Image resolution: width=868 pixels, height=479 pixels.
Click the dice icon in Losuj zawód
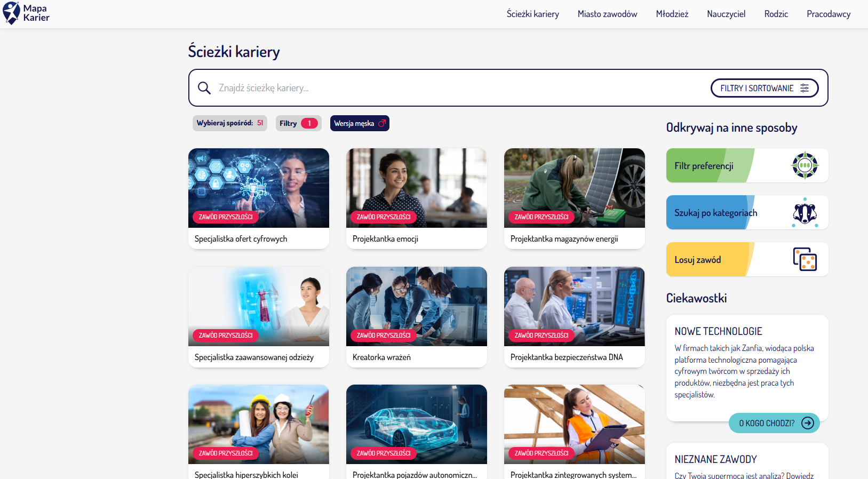click(x=805, y=259)
